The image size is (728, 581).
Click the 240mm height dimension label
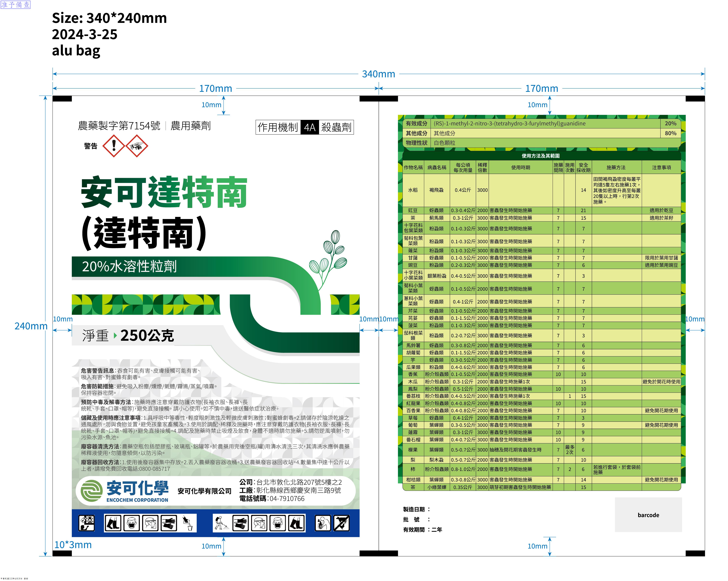pyautogui.click(x=31, y=326)
